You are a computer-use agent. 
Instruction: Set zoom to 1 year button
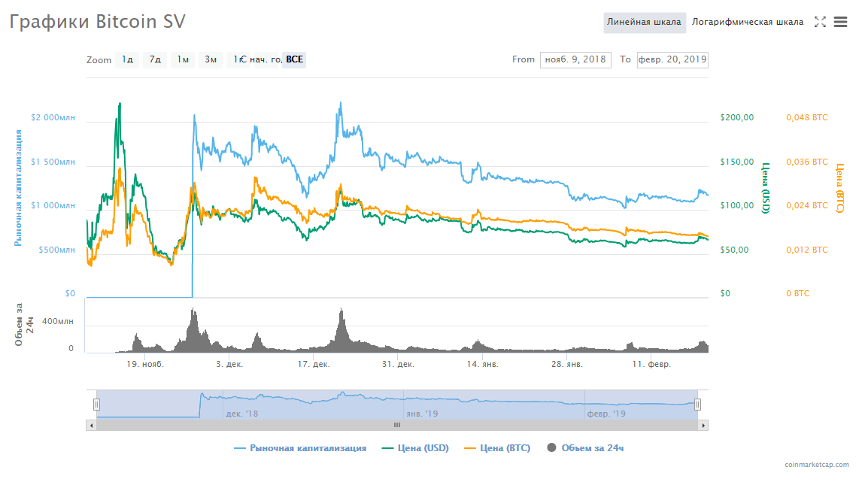[238, 59]
